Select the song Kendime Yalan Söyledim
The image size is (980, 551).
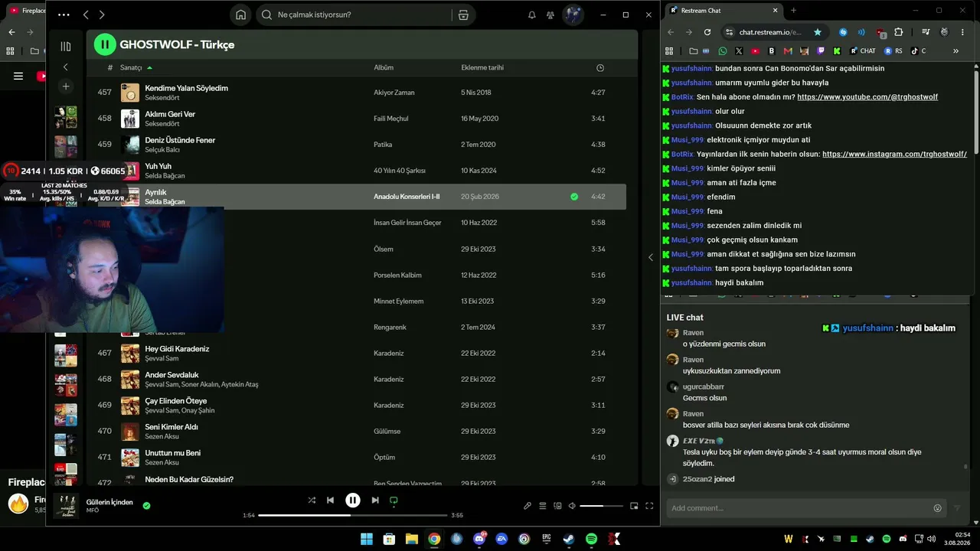[186, 88]
